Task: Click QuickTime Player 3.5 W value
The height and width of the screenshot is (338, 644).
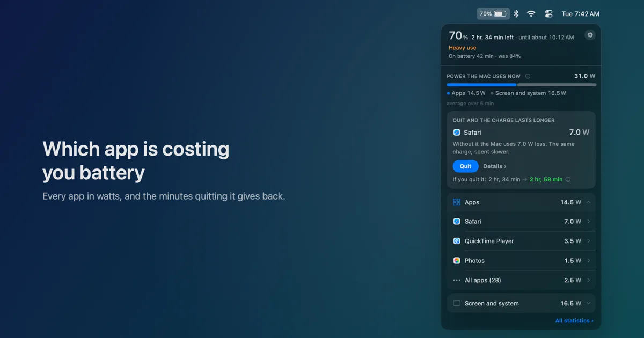Action: pos(573,241)
